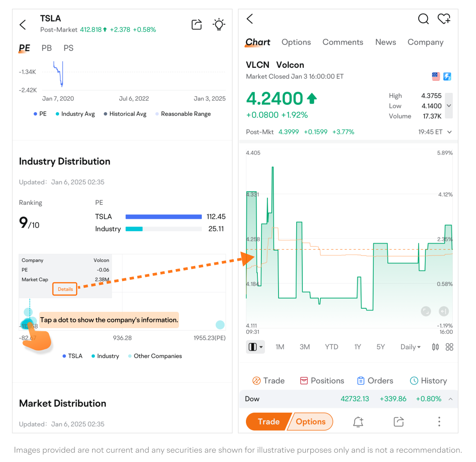Expand the High Low Volume details
Screen dimensions: 476x462
point(449,106)
